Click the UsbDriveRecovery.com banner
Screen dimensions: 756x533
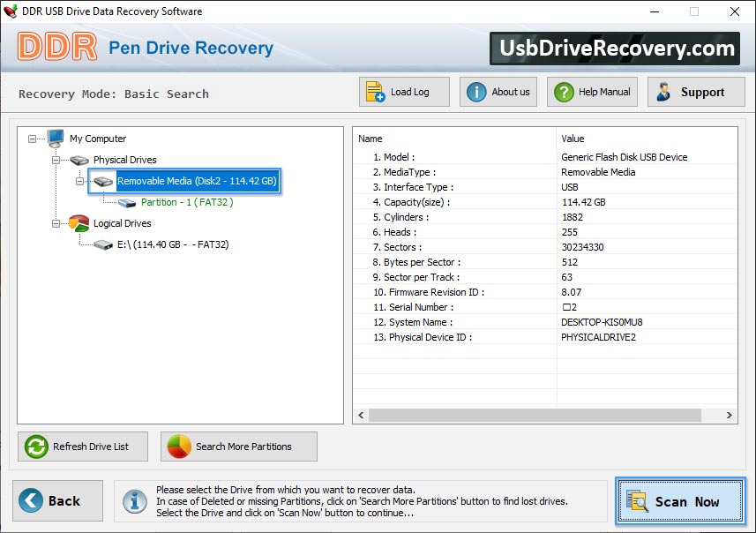615,49
